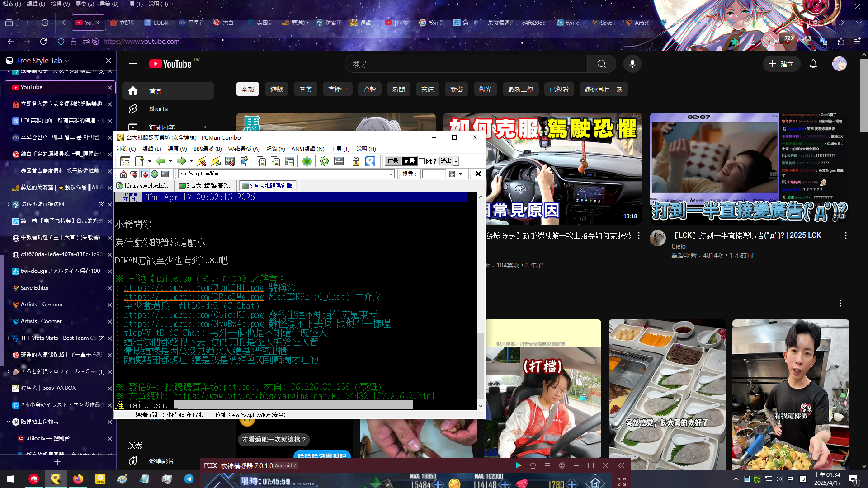Viewport: 868px width, 488px height.
Task: Open Firefox extensions puzzle icon
Action: (841, 42)
